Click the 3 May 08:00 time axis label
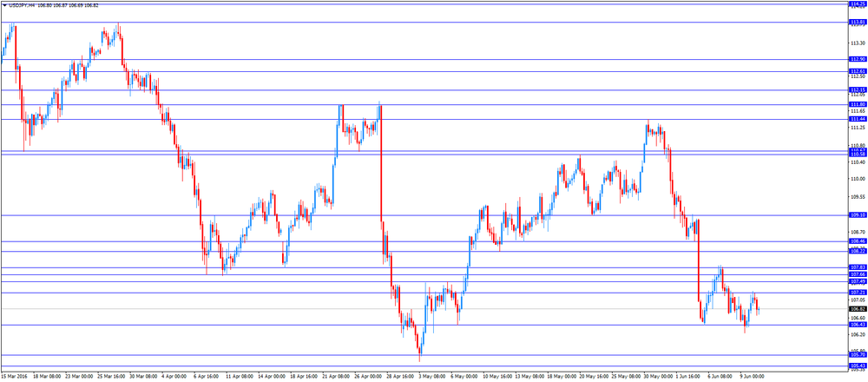Screen dimensions: 868x382 [x=433, y=376]
